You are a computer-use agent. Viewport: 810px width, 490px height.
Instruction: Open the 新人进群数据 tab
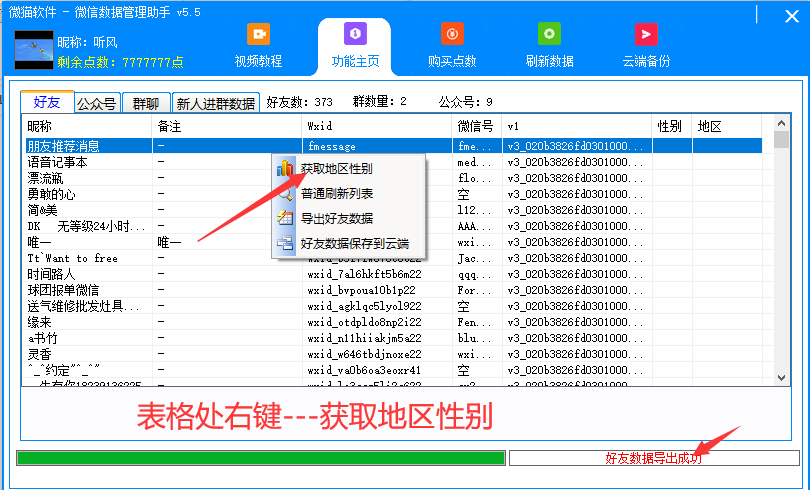click(215, 103)
